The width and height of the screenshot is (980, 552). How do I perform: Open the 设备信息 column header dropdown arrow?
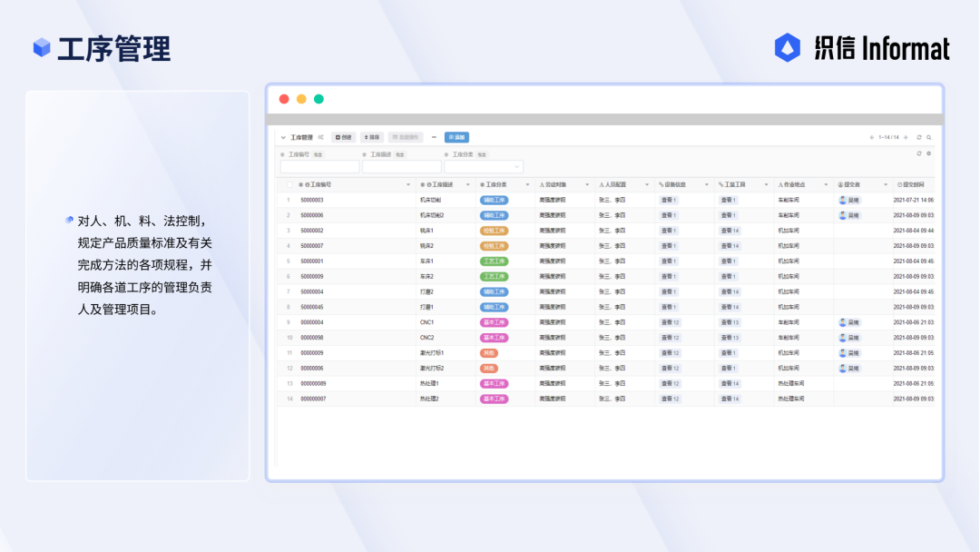coord(706,185)
